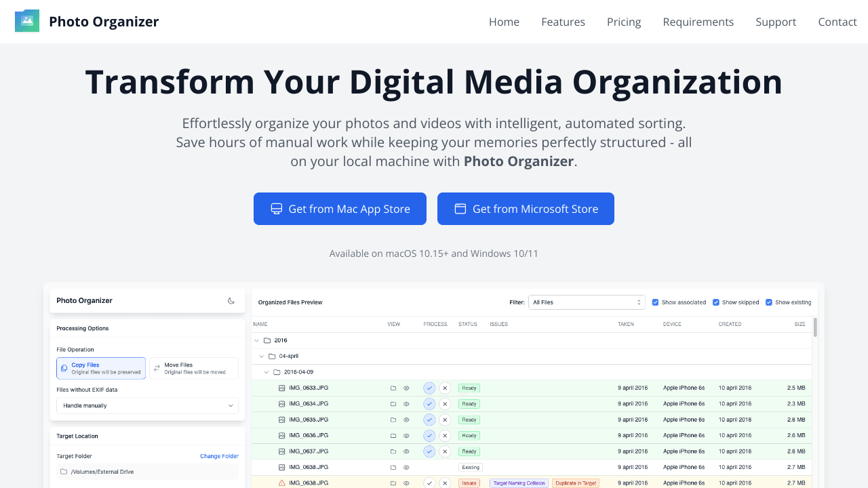Click the Photo Organizer brand name in header
The height and width of the screenshot is (488, 868).
point(104,22)
